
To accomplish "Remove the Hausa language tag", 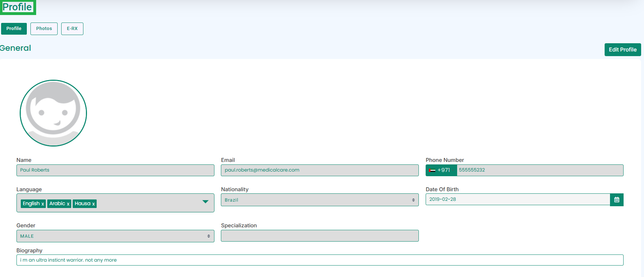I will tap(93, 204).
